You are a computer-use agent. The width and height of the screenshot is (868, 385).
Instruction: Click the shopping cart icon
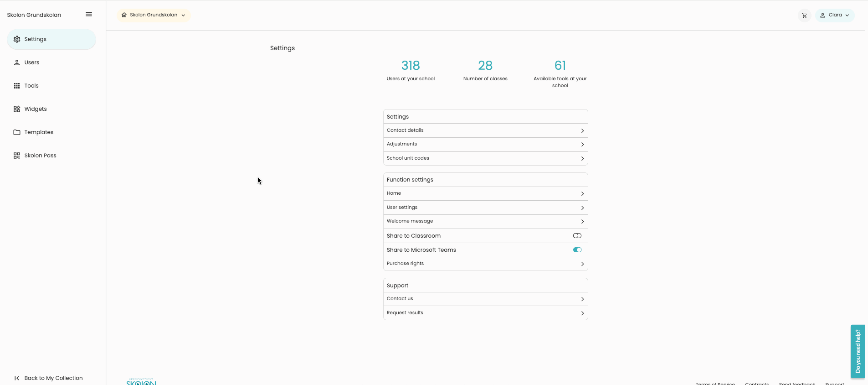click(804, 15)
